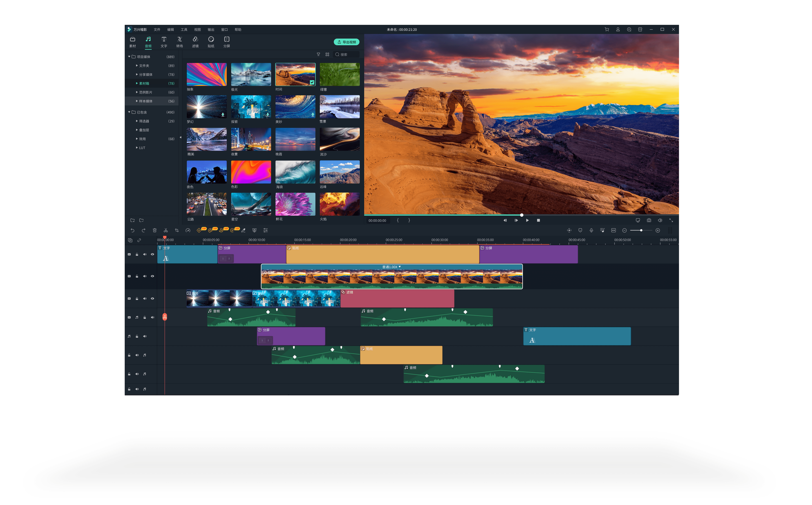Select the crop tool icon
Screen dimensions: 812x505
[177, 230]
